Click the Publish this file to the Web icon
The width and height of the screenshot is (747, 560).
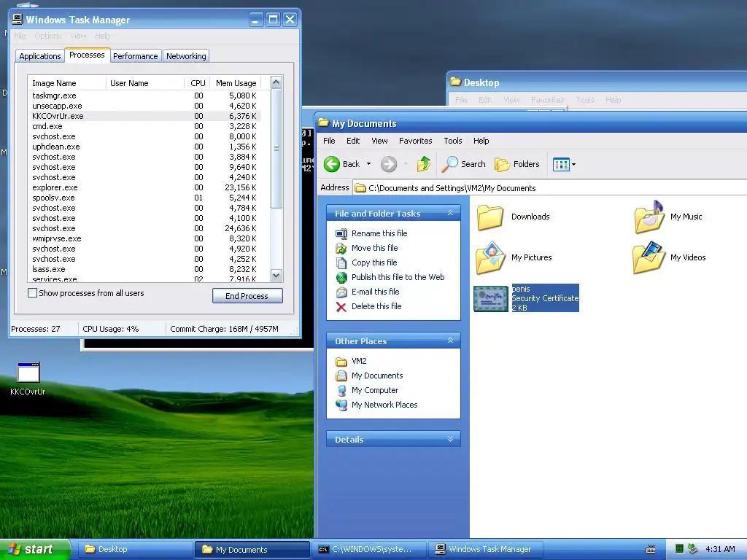341,277
